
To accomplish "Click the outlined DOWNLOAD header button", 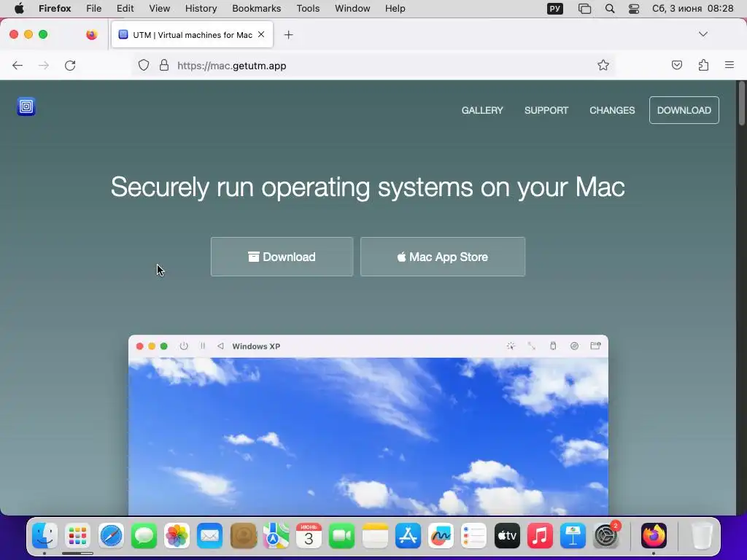I will [684, 111].
